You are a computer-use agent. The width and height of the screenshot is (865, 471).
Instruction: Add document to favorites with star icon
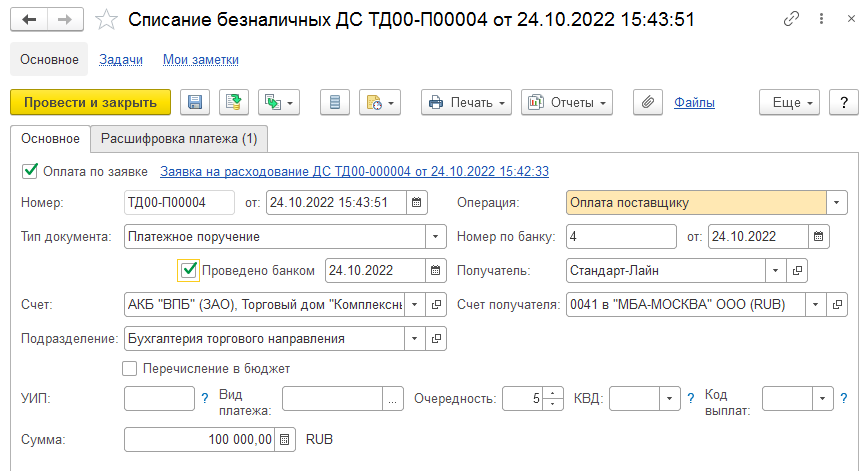pyautogui.click(x=106, y=20)
